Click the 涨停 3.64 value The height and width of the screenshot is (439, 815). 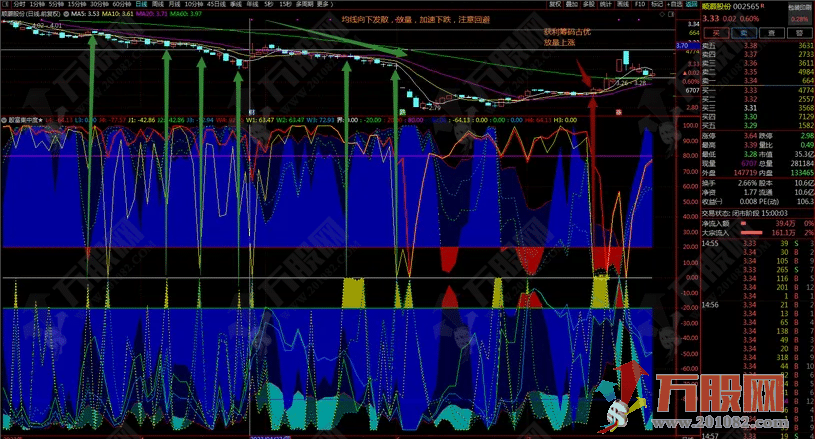[750, 136]
